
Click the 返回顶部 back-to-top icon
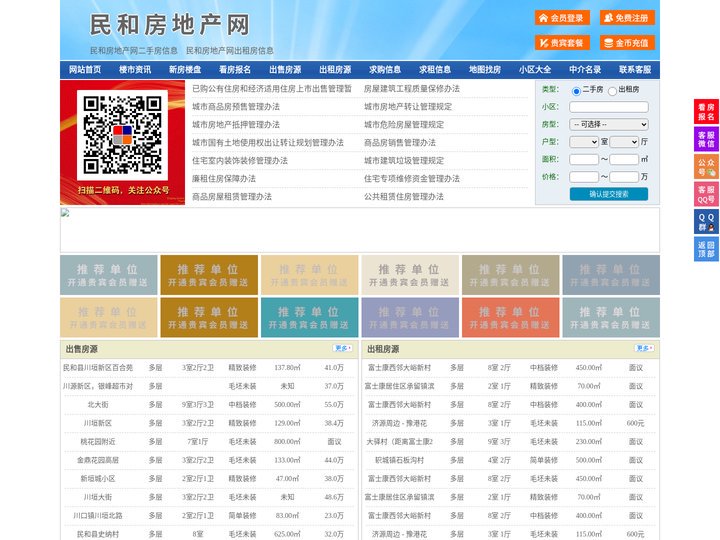pyautogui.click(x=706, y=249)
